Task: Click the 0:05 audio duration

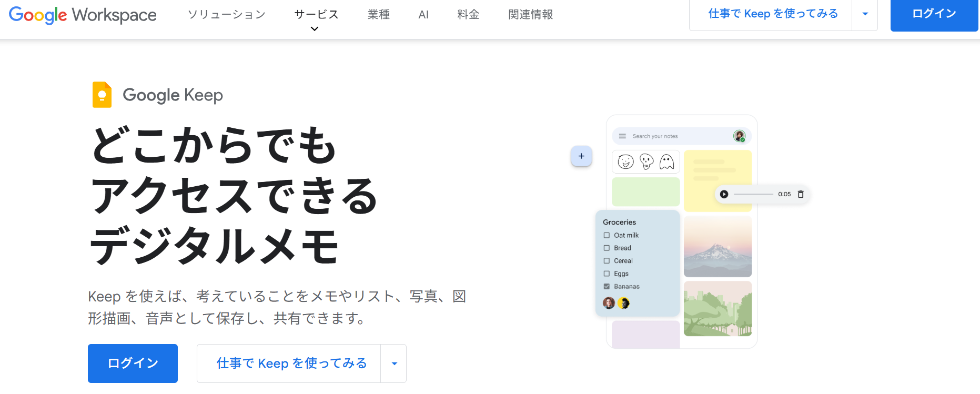Action: pyautogui.click(x=784, y=194)
